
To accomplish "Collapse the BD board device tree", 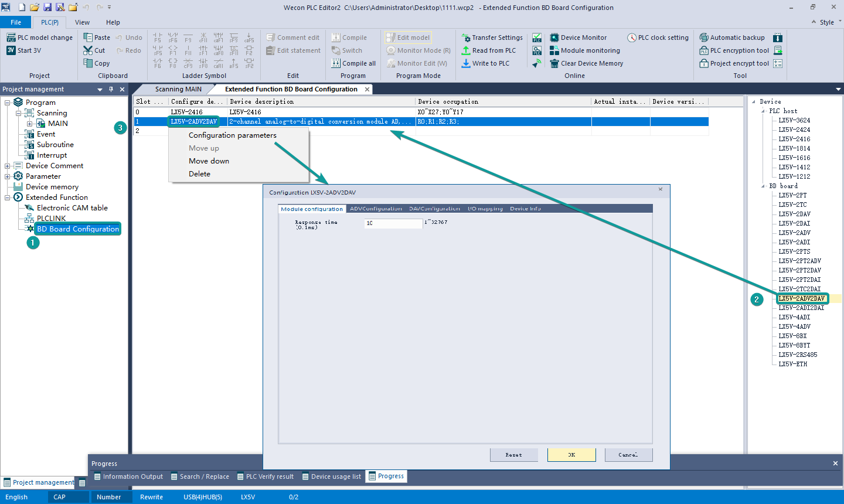I will 763,186.
